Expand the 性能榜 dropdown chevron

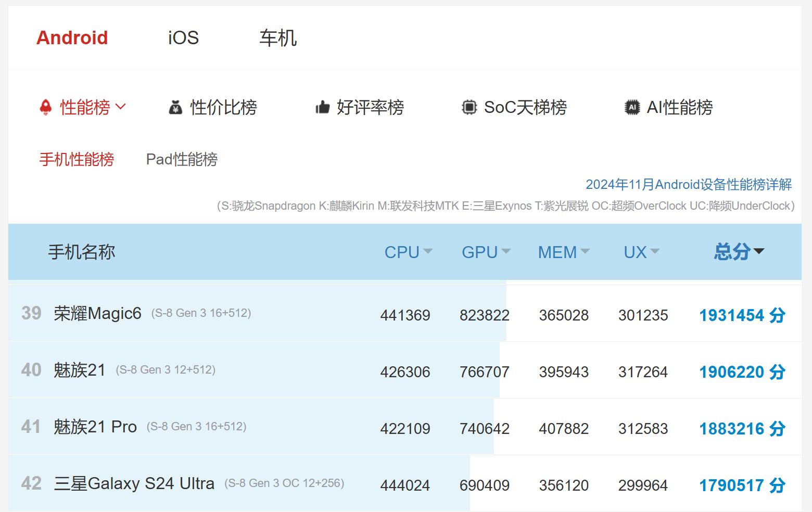[120, 107]
